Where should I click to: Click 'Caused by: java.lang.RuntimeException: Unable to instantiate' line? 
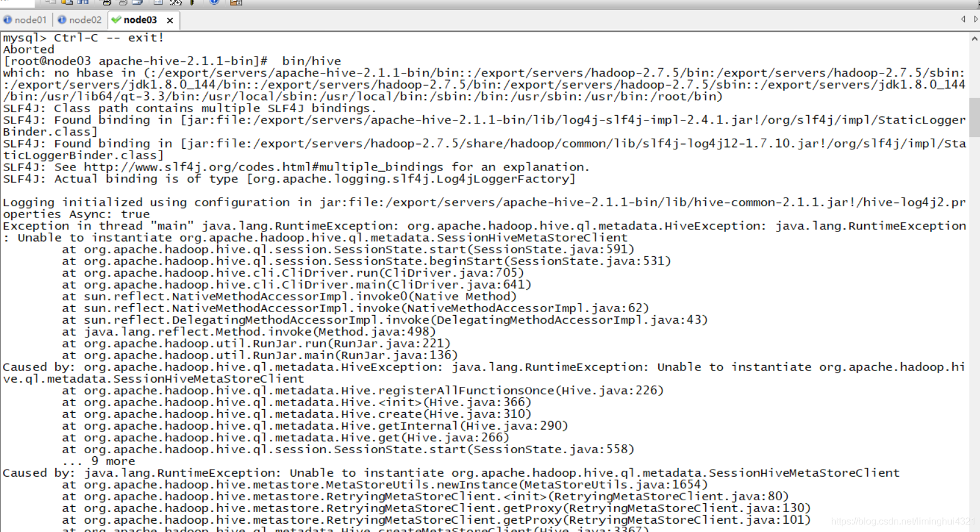click(451, 473)
